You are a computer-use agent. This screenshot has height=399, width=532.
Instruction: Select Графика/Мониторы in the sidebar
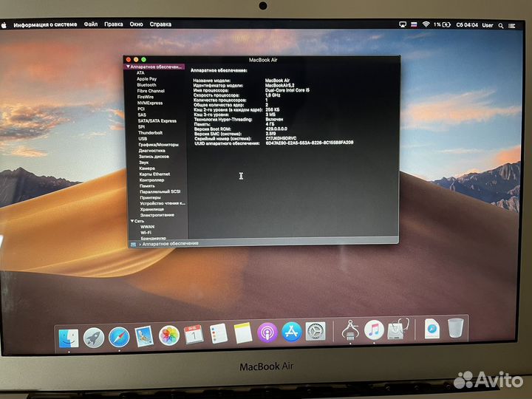coord(158,145)
